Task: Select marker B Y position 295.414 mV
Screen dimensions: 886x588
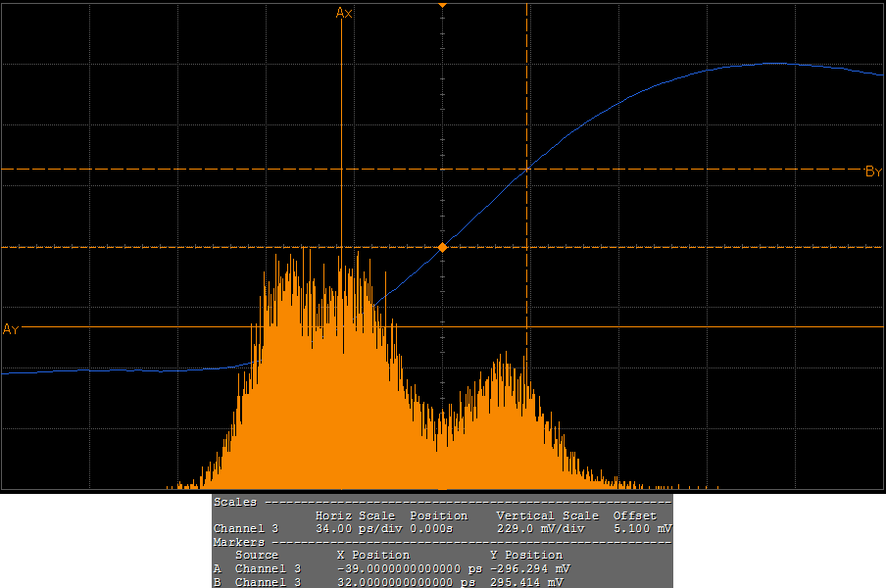Action: point(528,582)
